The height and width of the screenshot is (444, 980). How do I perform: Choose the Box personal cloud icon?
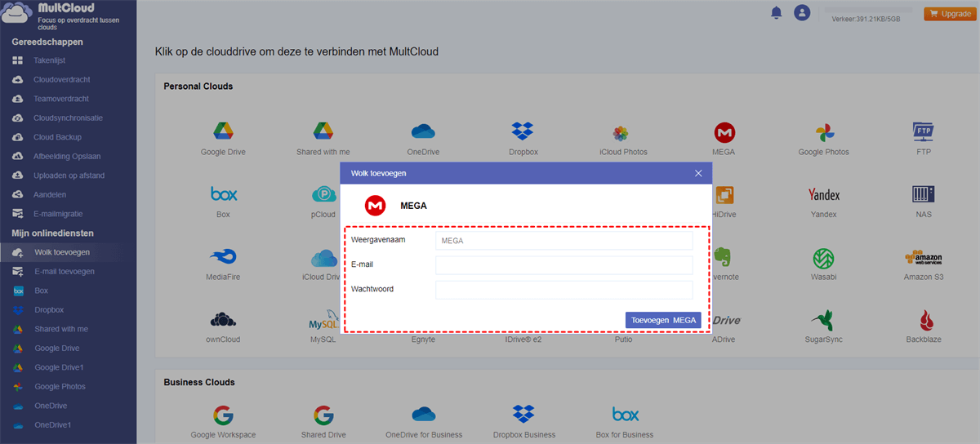point(223,194)
